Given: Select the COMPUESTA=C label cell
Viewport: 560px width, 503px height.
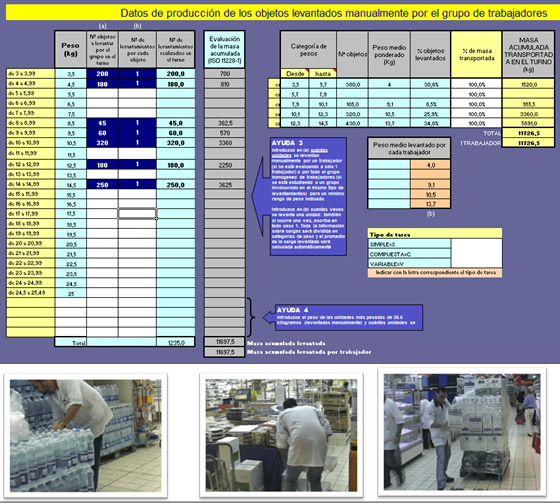Looking at the screenshot, I should point(409,254).
